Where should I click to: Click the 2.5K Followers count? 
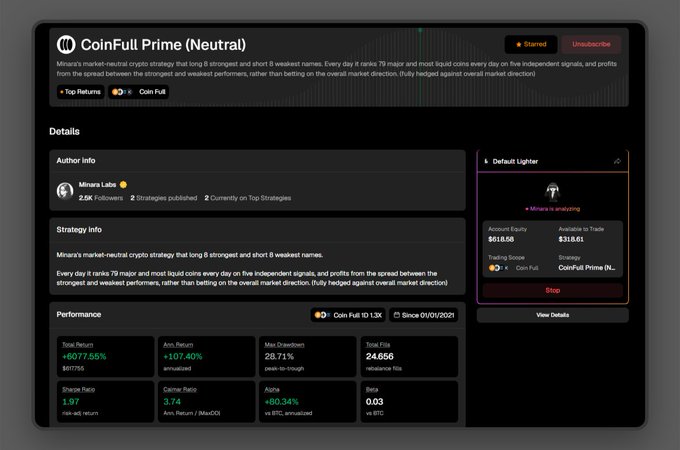(101, 198)
